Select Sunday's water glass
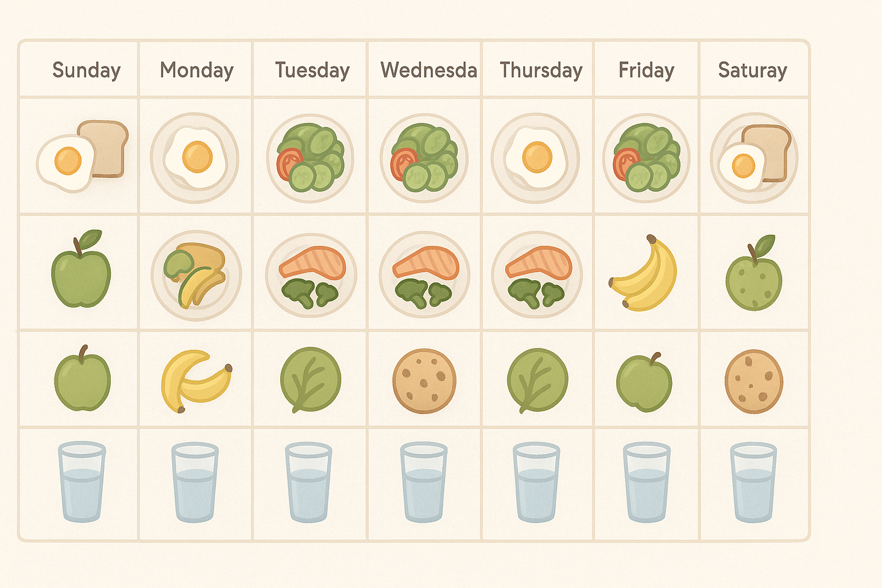 coord(82,481)
